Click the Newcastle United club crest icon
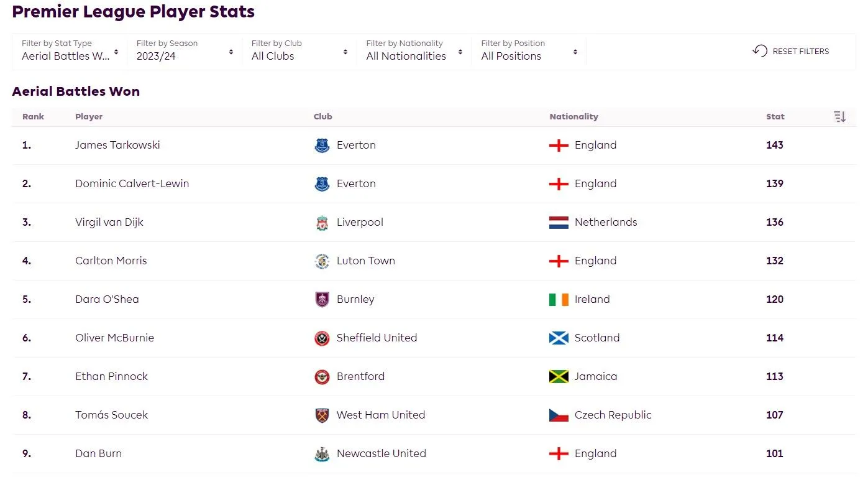This screenshot has height=477, width=868. click(322, 454)
